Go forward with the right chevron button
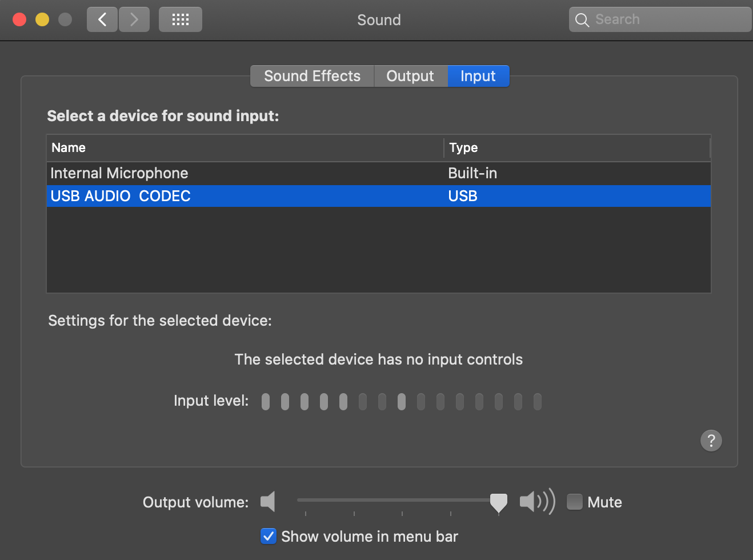This screenshot has height=560, width=753. point(134,19)
